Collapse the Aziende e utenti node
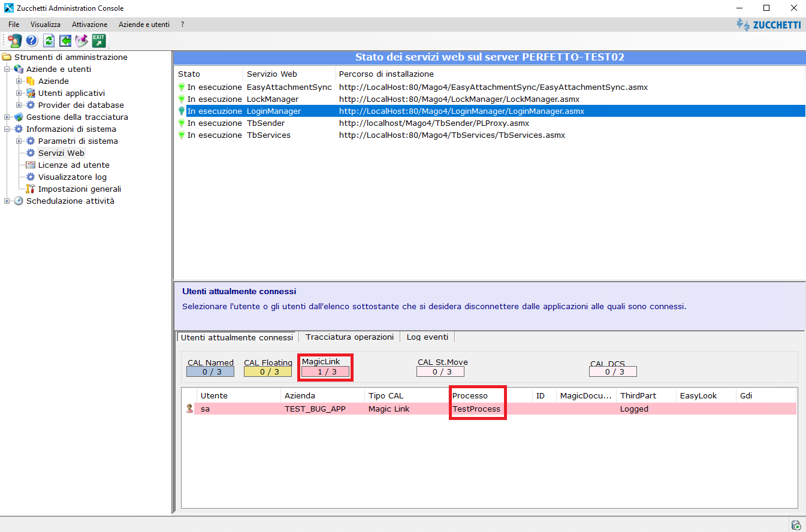Viewport: 806px width, 532px height. pyautogui.click(x=7, y=69)
